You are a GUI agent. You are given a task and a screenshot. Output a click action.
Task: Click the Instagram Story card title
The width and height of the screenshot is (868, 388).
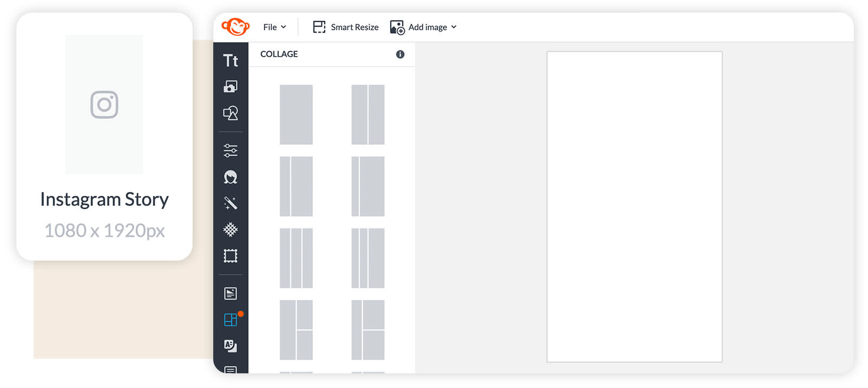(x=104, y=199)
